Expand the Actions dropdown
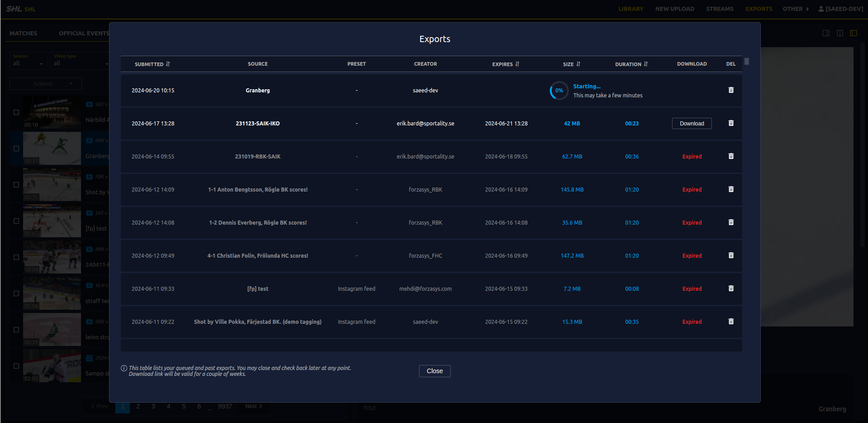 click(45, 83)
